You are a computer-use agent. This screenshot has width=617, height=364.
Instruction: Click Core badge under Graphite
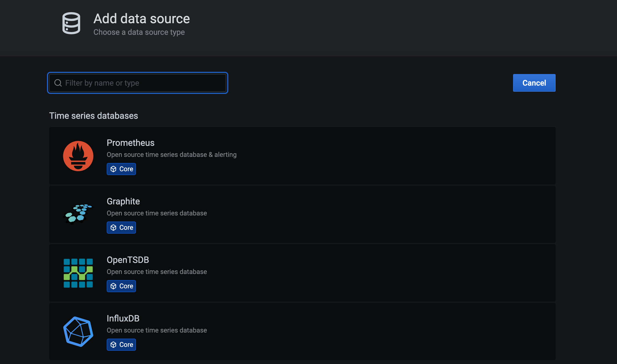[x=121, y=228]
